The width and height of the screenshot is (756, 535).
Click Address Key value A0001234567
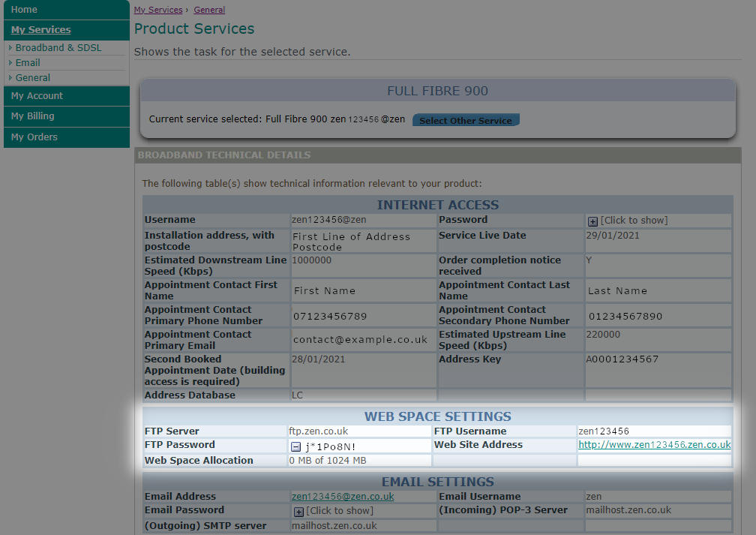622,359
